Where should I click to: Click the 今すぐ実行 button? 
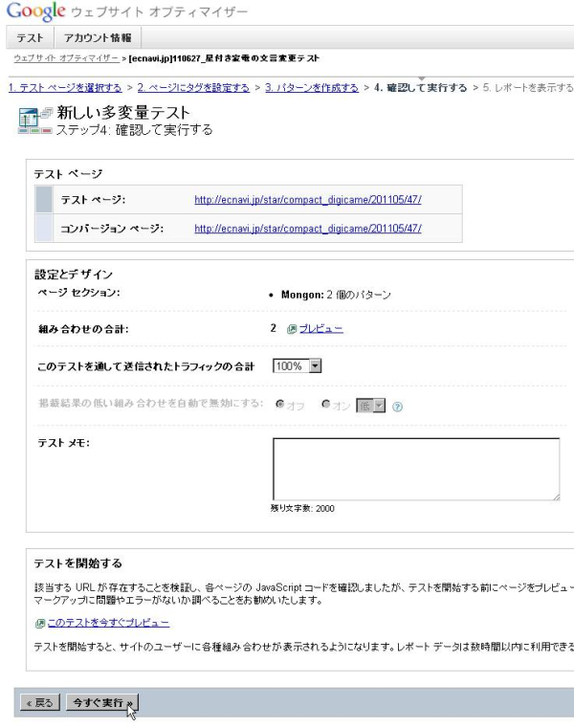[102, 702]
